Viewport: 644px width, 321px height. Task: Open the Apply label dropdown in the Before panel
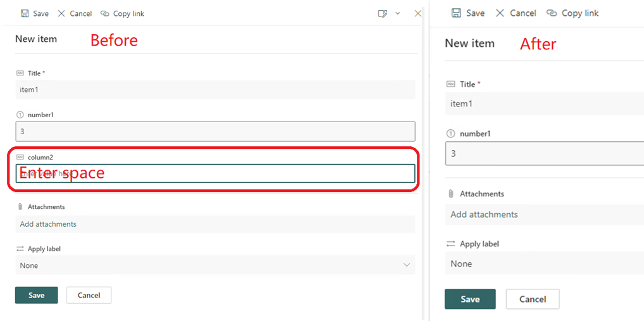click(215, 265)
